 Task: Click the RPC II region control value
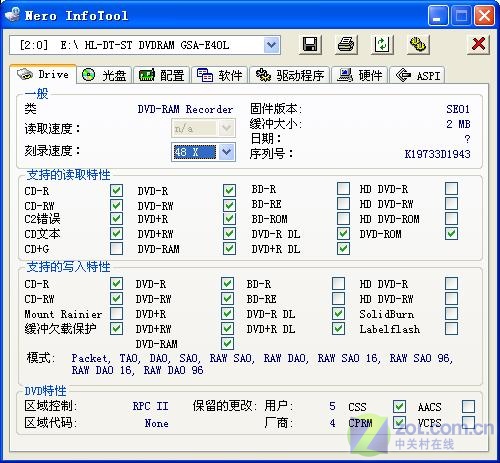click(x=150, y=406)
